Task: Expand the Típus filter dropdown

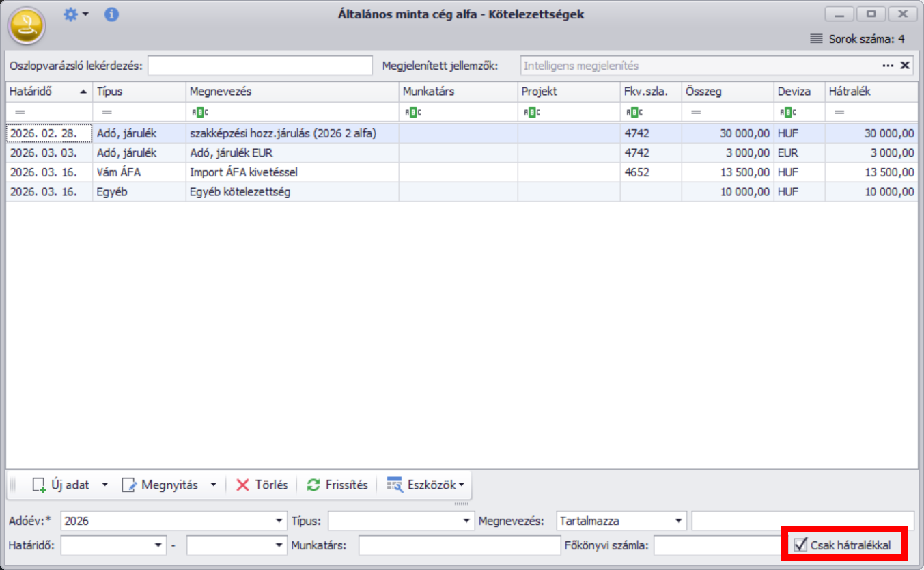Action: coord(466,521)
